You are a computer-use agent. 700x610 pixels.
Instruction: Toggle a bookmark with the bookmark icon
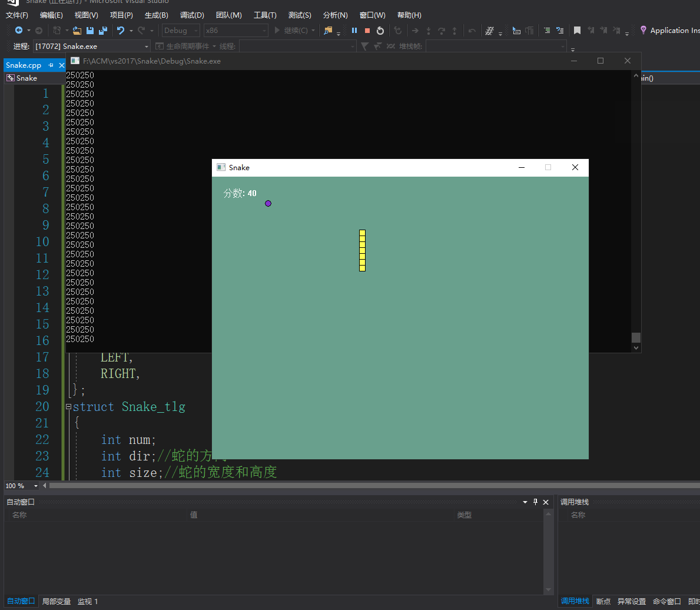pos(577,31)
